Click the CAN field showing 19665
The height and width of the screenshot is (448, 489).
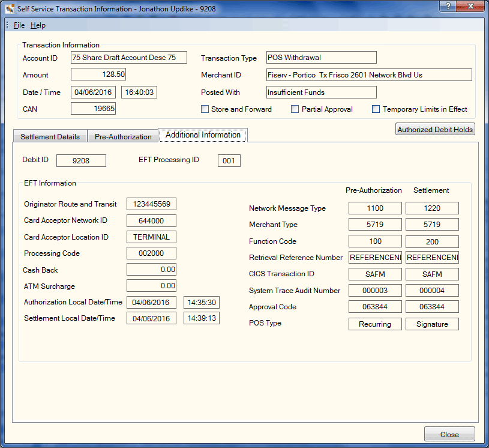tap(93, 108)
